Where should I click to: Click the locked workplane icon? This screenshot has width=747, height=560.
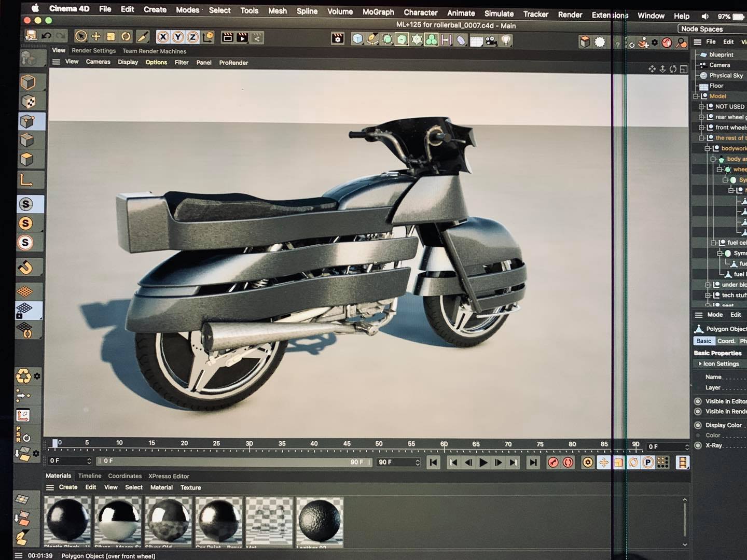[x=24, y=310]
